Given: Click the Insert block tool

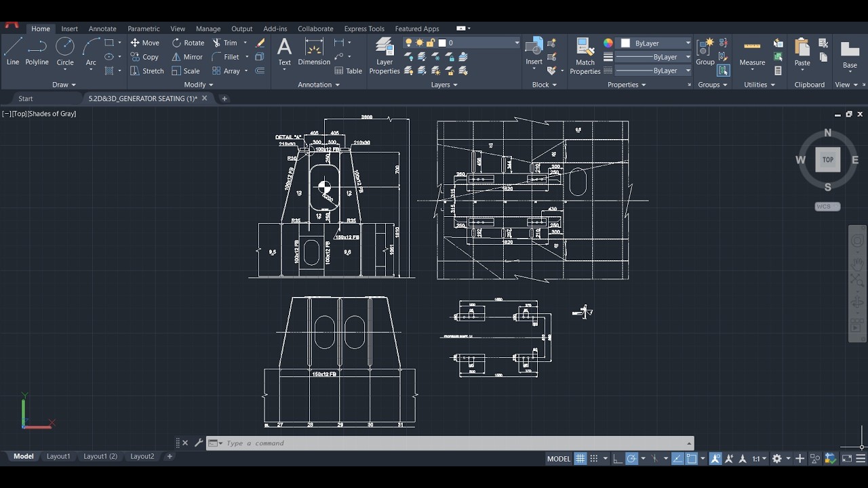Looking at the screenshot, I should pyautogui.click(x=534, y=52).
